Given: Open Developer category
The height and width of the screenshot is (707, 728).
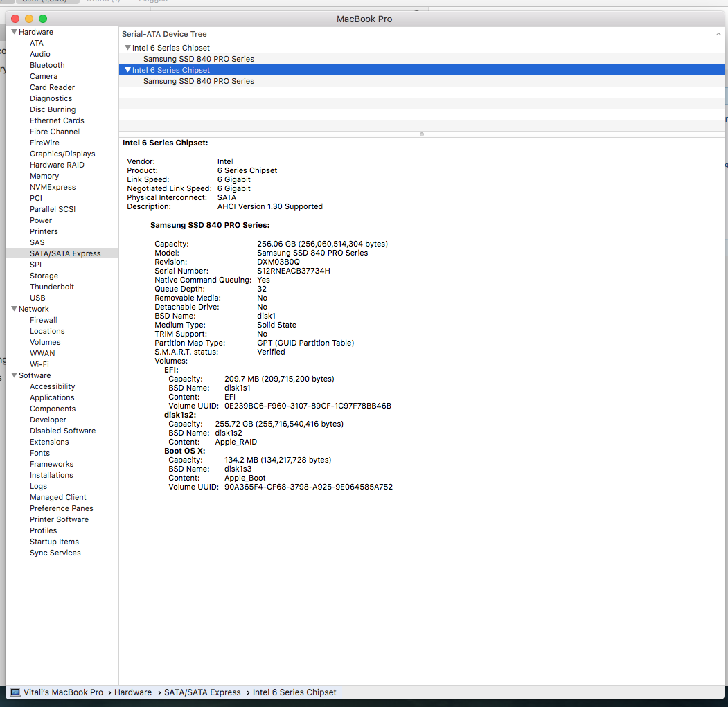Looking at the screenshot, I should point(48,420).
